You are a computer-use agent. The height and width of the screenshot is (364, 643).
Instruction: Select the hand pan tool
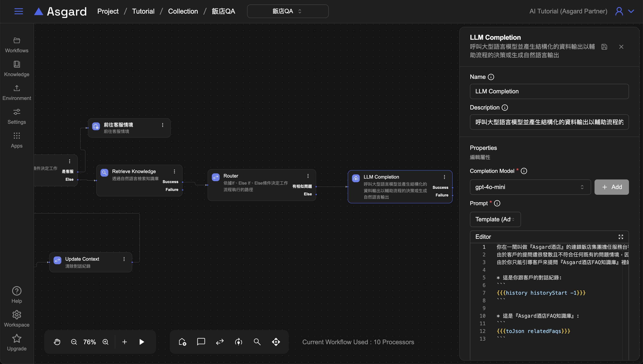(x=57, y=342)
